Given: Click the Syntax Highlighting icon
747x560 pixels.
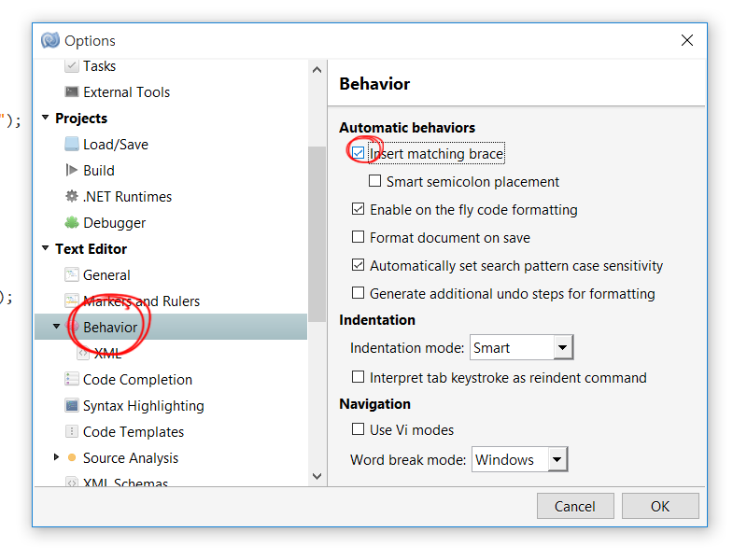Looking at the screenshot, I should tap(72, 405).
